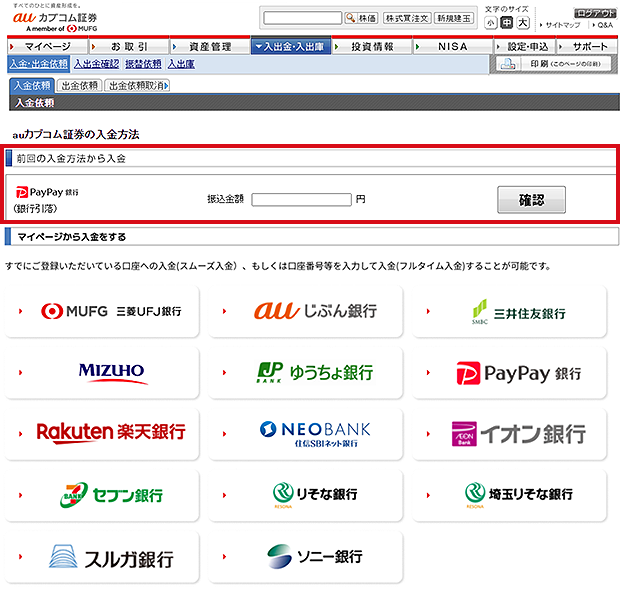Click the au Kabucom Securities logo

pos(55,18)
